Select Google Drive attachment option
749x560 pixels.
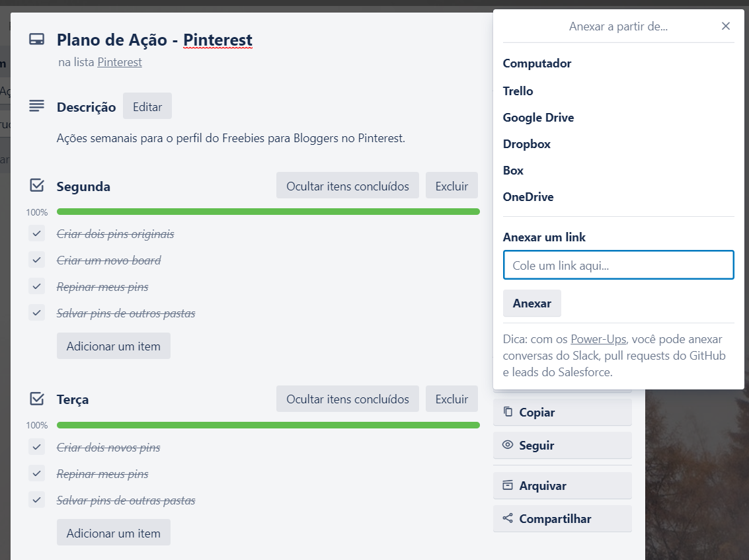[x=538, y=118]
